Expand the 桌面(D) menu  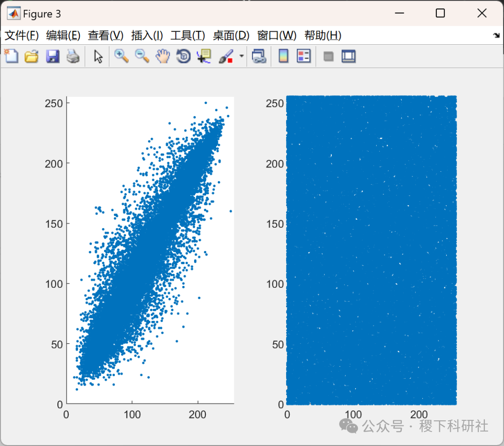(x=231, y=35)
